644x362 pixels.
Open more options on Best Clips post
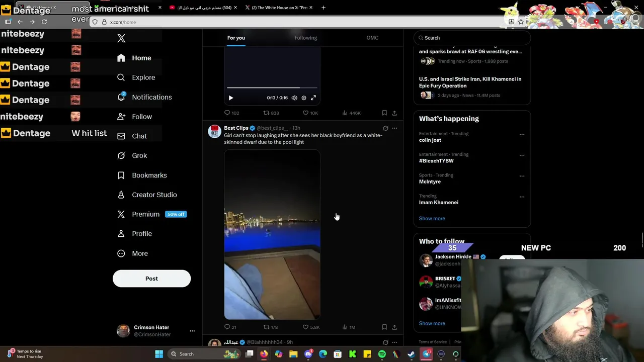tap(394, 128)
